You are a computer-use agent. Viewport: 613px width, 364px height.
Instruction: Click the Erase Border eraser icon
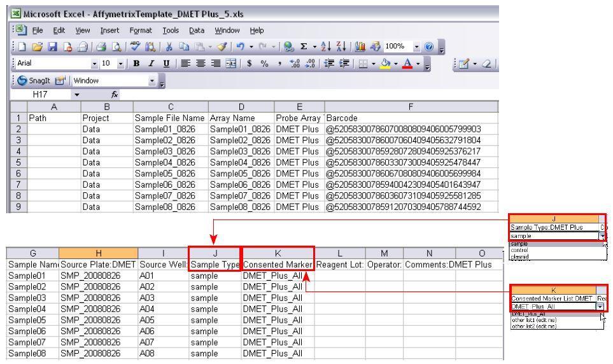coord(487,64)
